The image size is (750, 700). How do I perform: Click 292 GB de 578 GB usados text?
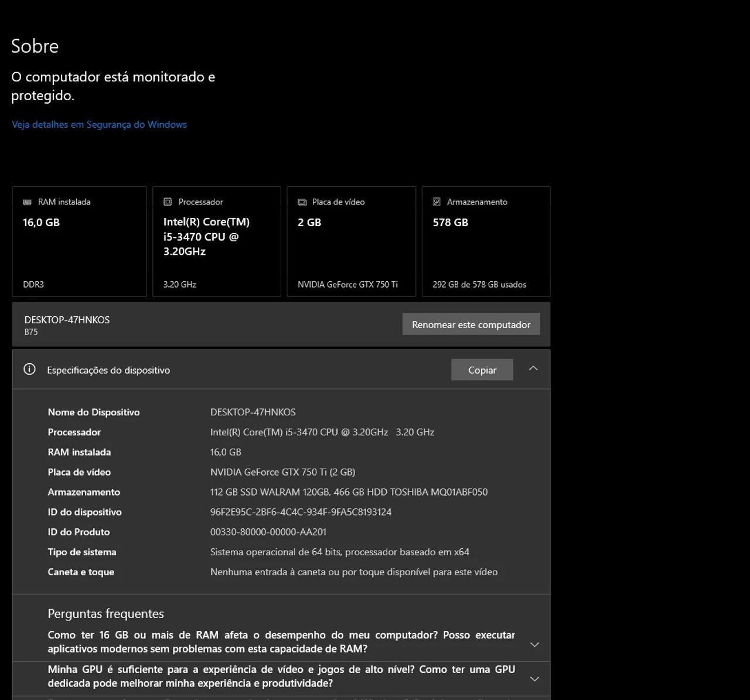[x=479, y=285]
